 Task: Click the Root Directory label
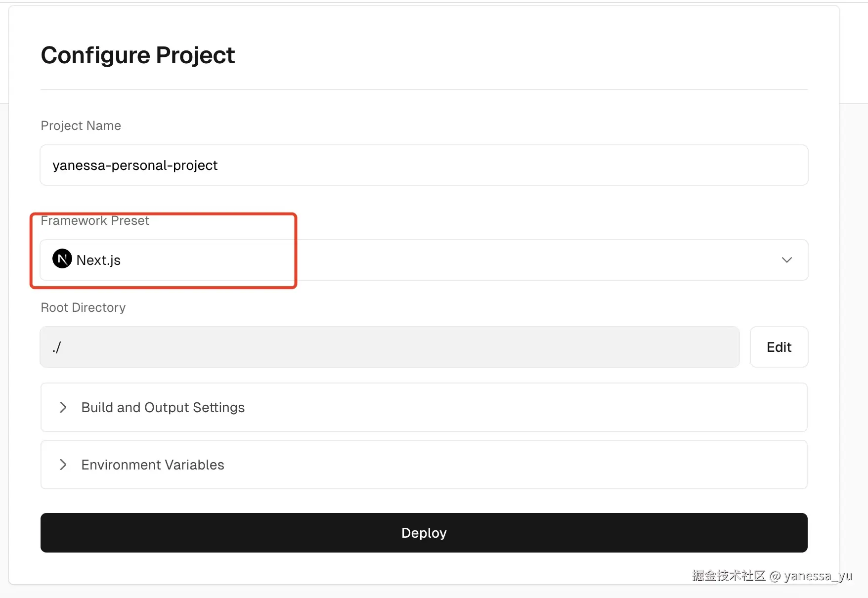point(83,307)
